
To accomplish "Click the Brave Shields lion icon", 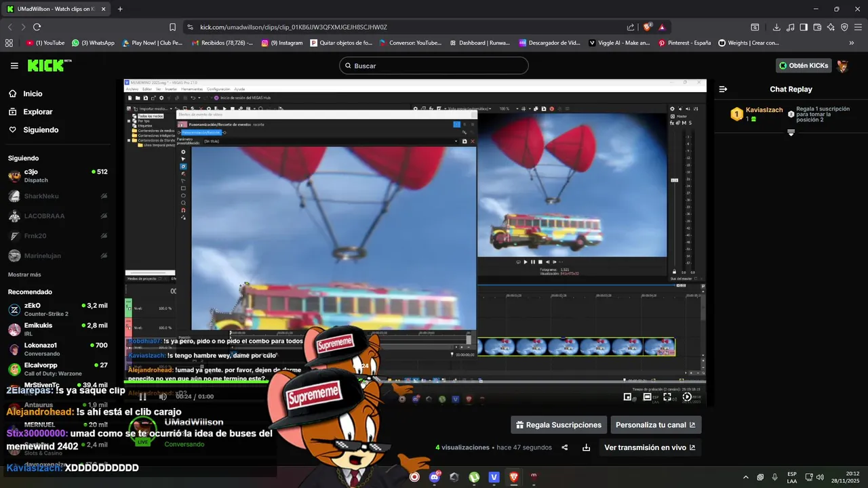I will point(647,27).
